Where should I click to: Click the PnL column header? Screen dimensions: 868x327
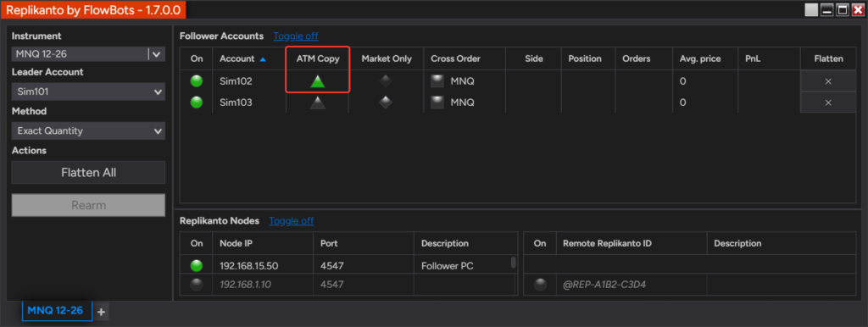770,58
